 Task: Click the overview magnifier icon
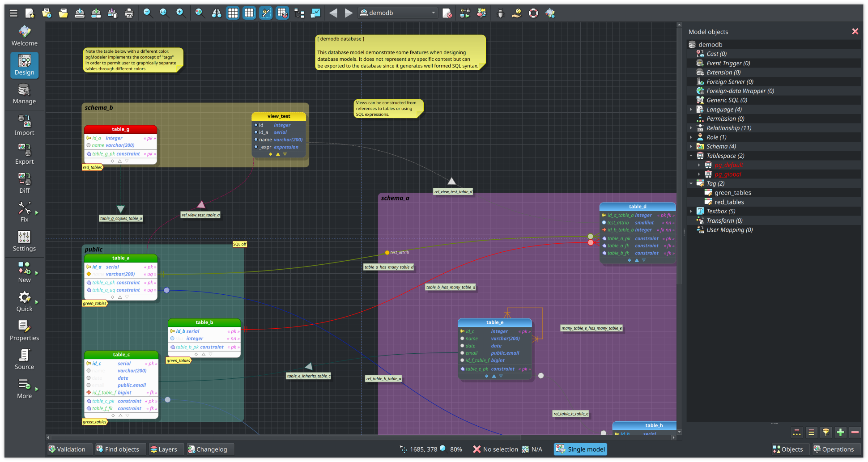click(x=200, y=13)
